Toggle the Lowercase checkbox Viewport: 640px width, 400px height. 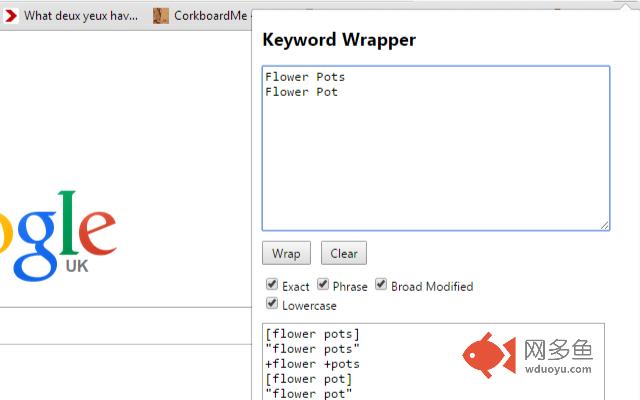272,303
